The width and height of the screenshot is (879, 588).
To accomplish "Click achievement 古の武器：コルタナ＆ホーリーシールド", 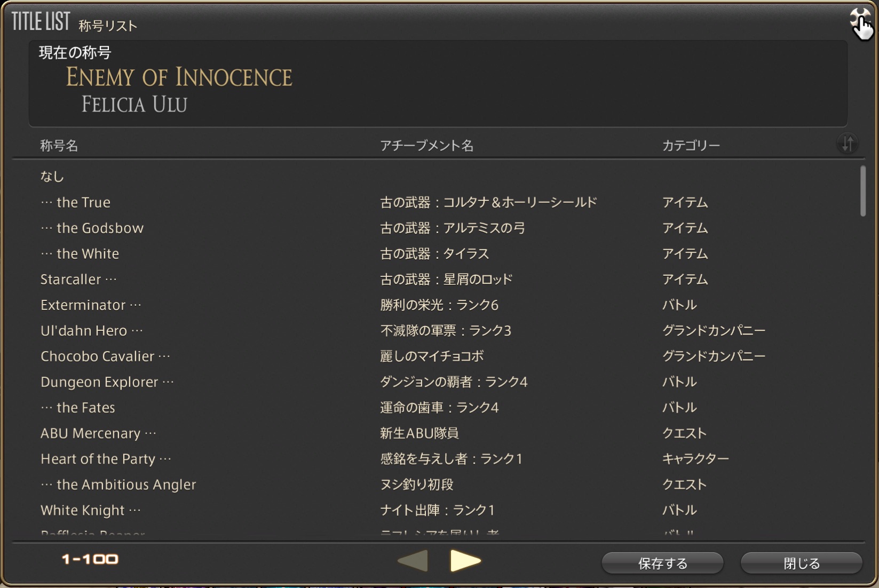I will tap(488, 202).
